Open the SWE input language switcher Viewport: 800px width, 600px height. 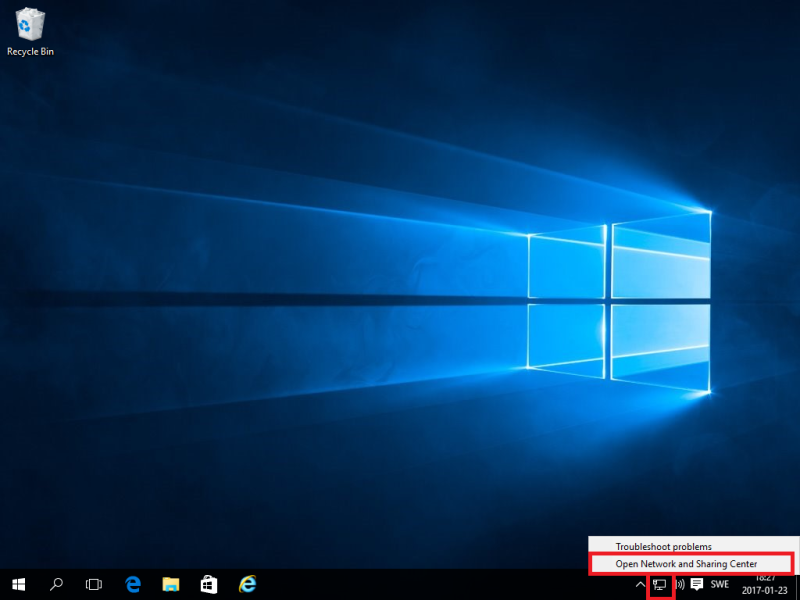coord(720,584)
